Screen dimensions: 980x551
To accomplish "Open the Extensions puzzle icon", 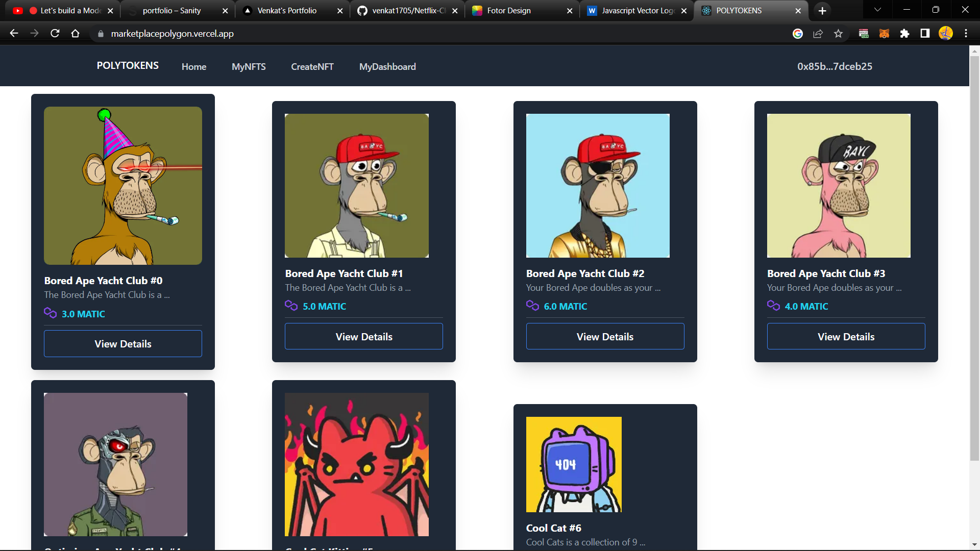I will tap(904, 34).
